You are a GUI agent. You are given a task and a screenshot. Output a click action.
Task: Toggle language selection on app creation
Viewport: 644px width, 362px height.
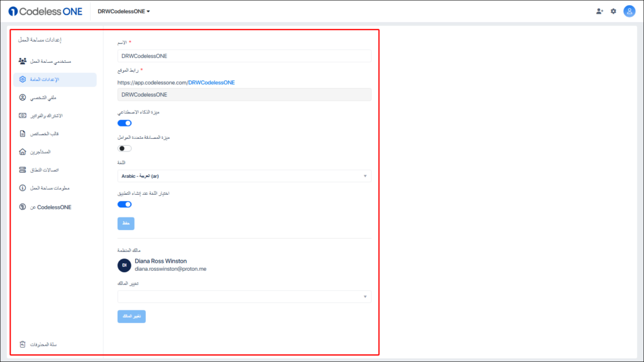coord(125,204)
